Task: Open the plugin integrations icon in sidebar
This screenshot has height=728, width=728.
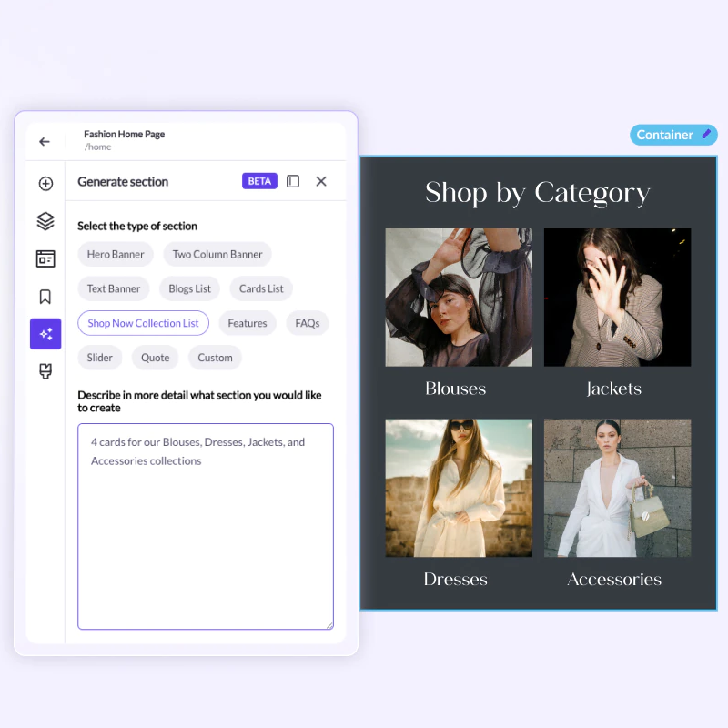Action: (x=45, y=371)
